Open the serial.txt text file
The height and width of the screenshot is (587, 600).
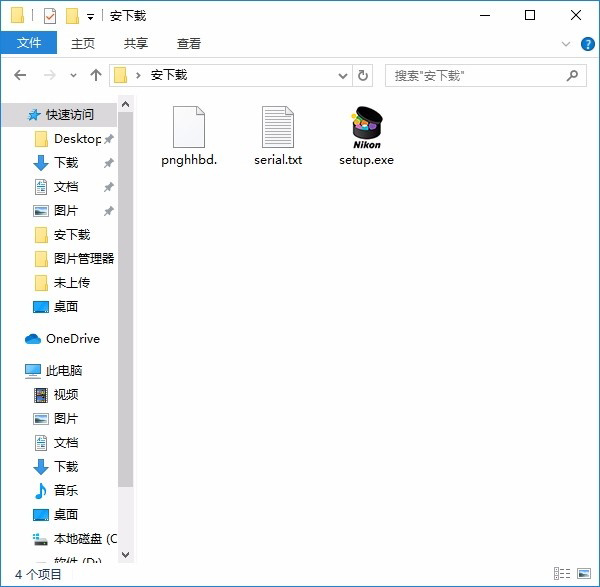click(x=278, y=136)
